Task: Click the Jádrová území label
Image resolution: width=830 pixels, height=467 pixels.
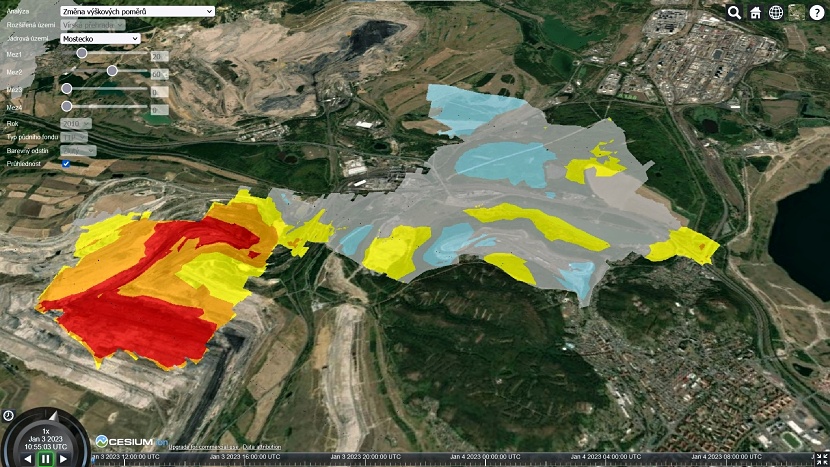Action: click(x=27, y=39)
